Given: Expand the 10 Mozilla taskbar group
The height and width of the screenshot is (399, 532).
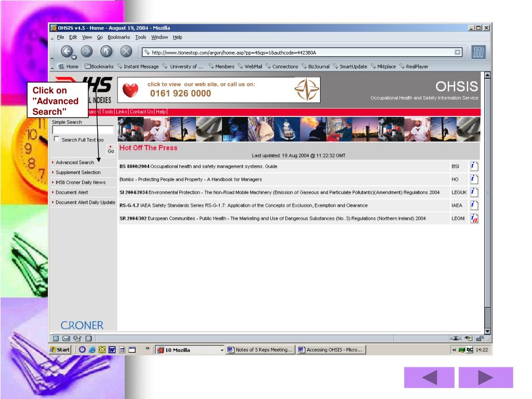Looking at the screenshot, I should pos(222,350).
